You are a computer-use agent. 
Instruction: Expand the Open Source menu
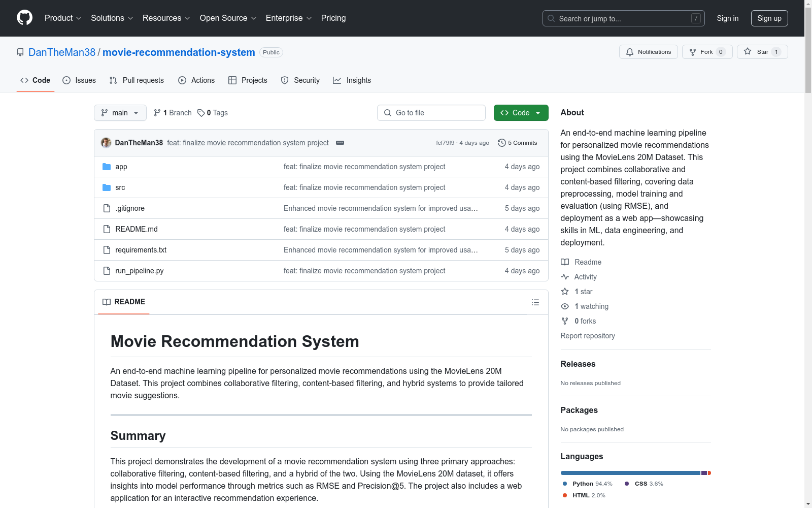228,18
